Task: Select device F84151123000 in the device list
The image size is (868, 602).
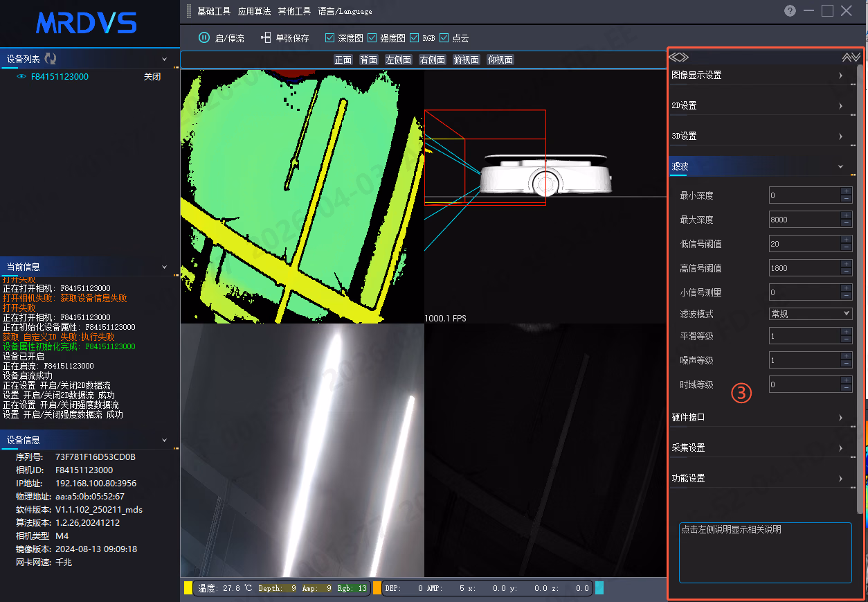Action: click(60, 77)
